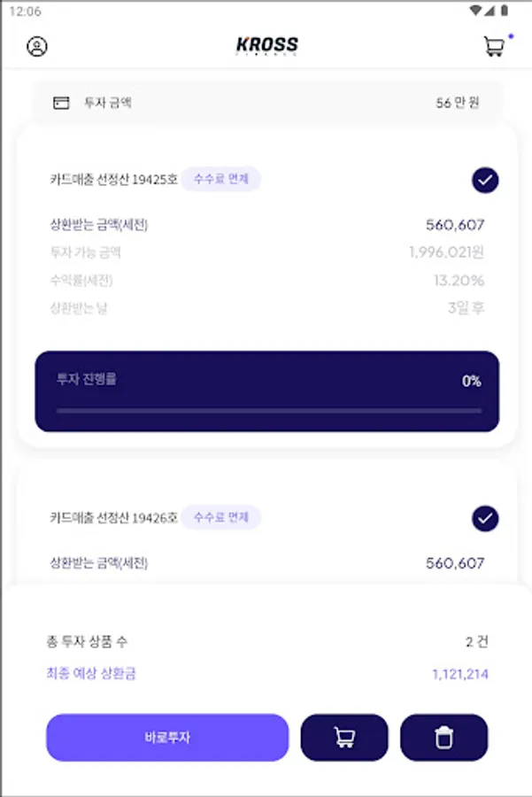Open 카드매출 선정산 19426호 product title
Screen dimensions: 532x797
(x=114, y=517)
